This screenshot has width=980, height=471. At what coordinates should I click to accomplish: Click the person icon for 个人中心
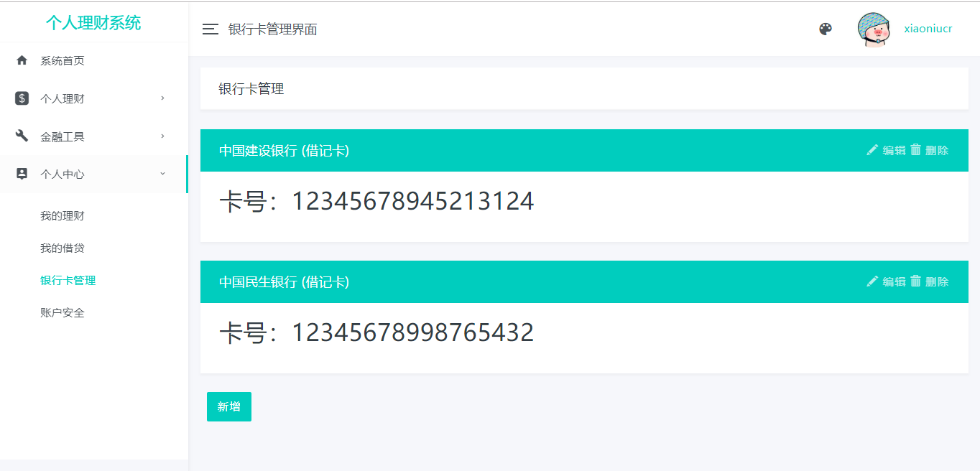coord(22,174)
